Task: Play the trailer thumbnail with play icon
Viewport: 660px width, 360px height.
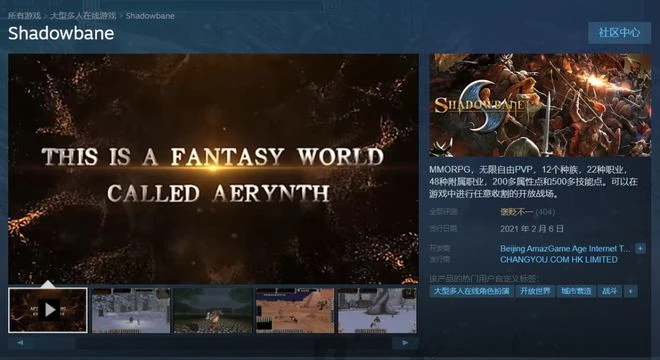Action: click(48, 310)
